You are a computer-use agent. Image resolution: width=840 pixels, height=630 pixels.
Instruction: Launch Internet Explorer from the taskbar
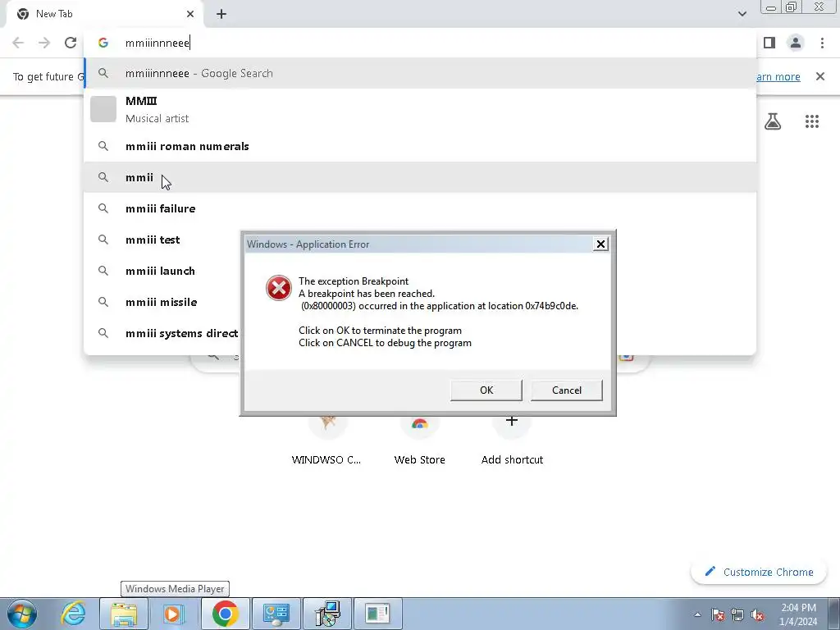pos(73,614)
